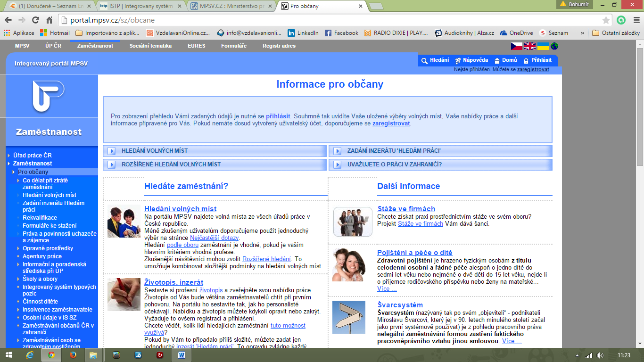Click the Domů home button
Image resolution: width=644 pixels, height=362 pixels.
click(x=505, y=60)
